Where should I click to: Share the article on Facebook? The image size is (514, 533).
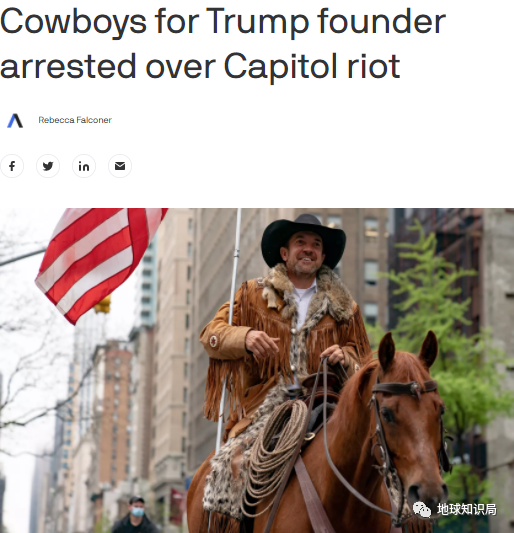pos(12,166)
